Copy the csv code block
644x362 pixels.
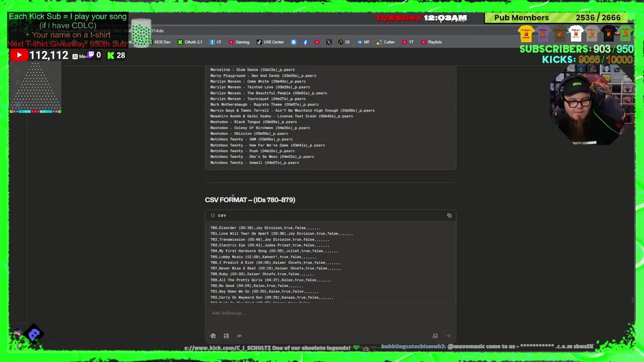(x=449, y=216)
